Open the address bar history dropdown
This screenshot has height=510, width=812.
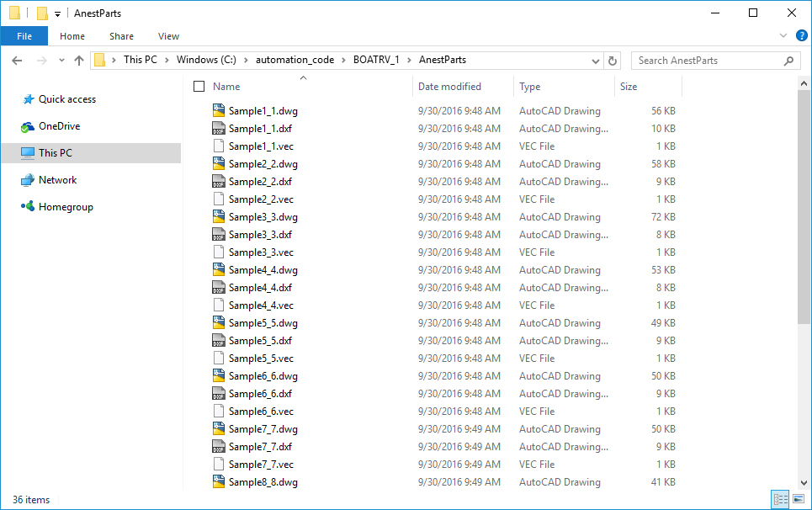pyautogui.click(x=596, y=61)
